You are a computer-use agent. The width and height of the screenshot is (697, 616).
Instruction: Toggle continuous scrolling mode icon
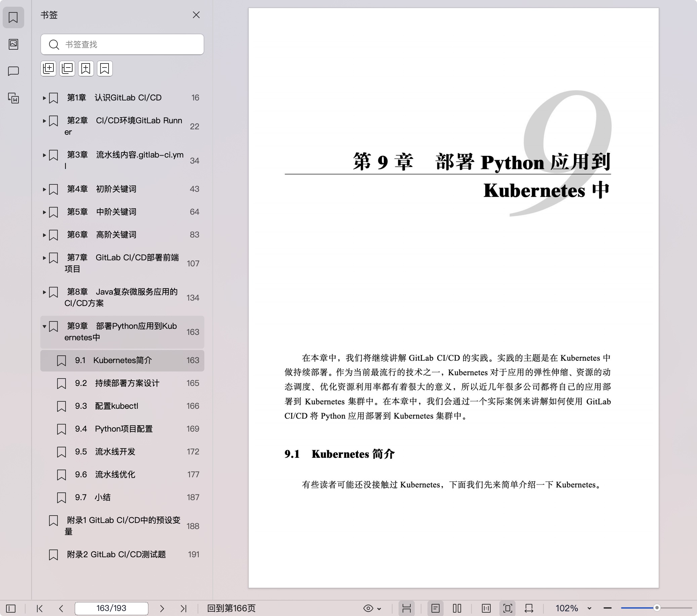click(406, 609)
